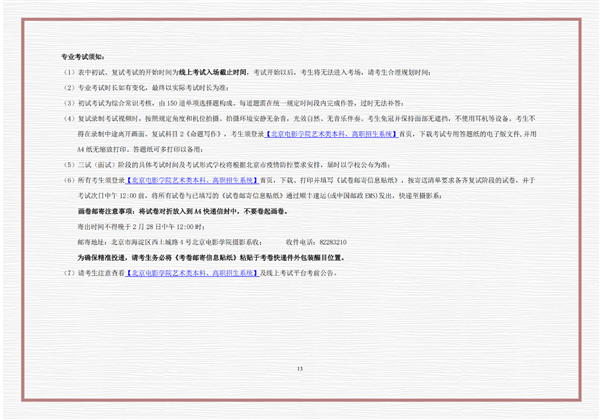Open the 北京电影学院艺术类本科 link in item (6)
600x420 pixels.
click(x=192, y=180)
